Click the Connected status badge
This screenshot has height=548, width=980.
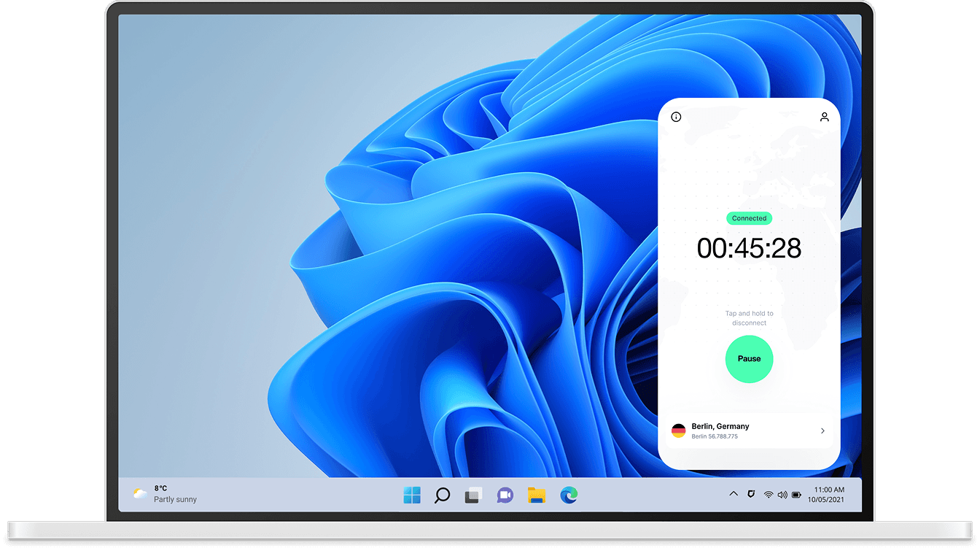pyautogui.click(x=749, y=218)
